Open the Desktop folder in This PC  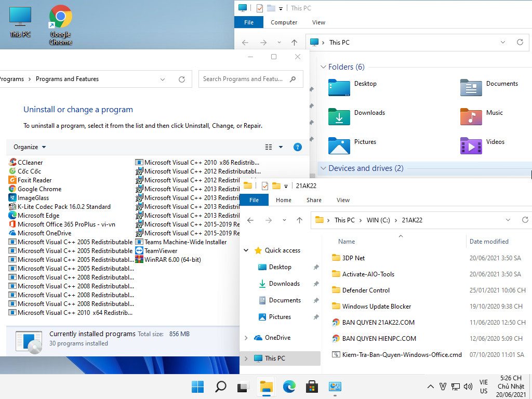[x=353, y=87]
